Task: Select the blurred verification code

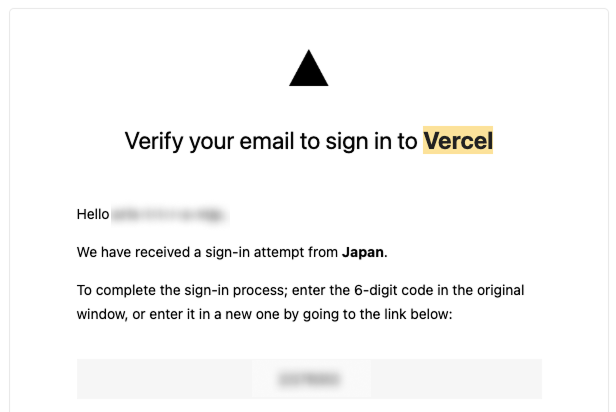Action: tap(309, 379)
